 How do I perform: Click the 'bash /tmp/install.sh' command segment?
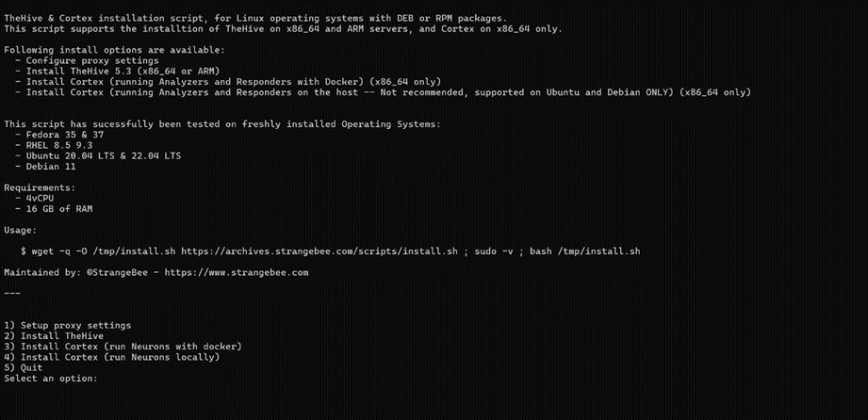585,251
